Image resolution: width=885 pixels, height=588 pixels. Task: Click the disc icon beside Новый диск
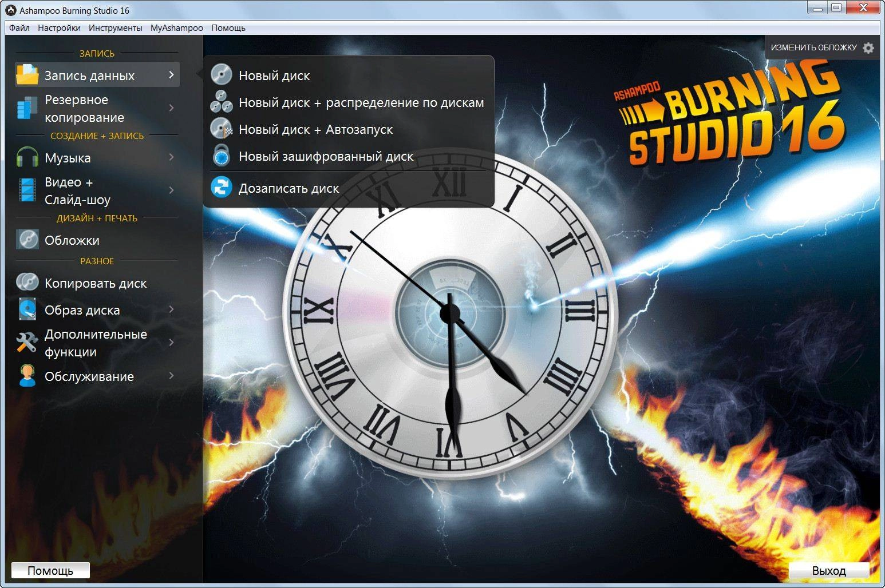pyautogui.click(x=221, y=75)
